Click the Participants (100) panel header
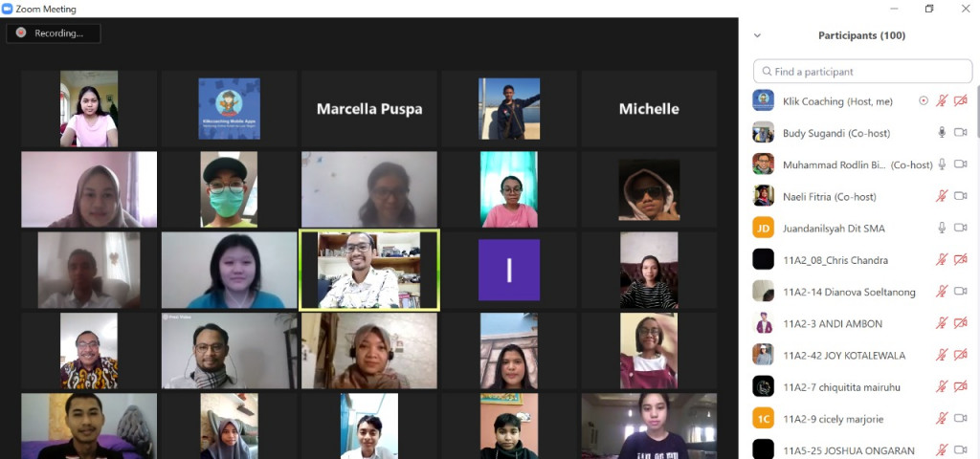 click(861, 35)
